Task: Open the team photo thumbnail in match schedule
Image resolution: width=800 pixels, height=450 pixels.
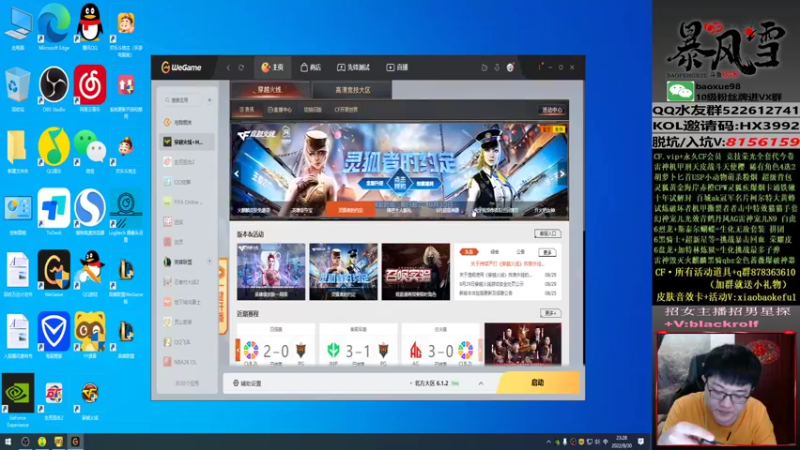Action: (523, 343)
